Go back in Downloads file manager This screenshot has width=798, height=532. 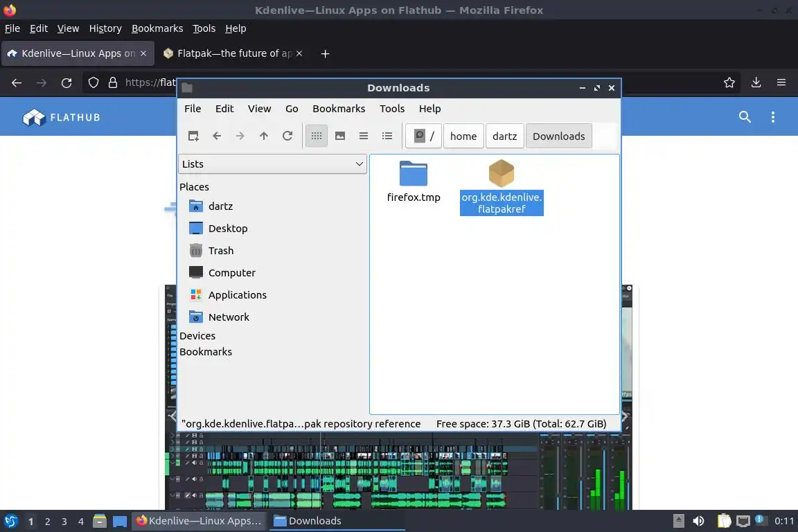click(217, 136)
